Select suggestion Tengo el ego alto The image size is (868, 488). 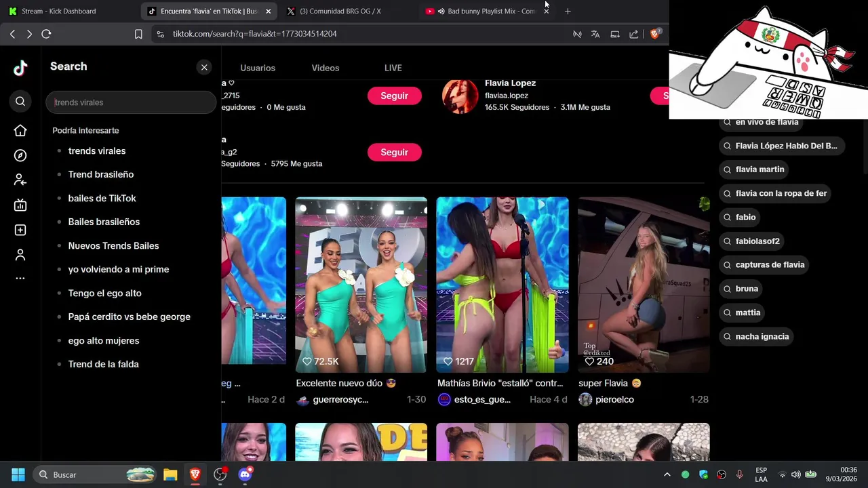(105, 293)
